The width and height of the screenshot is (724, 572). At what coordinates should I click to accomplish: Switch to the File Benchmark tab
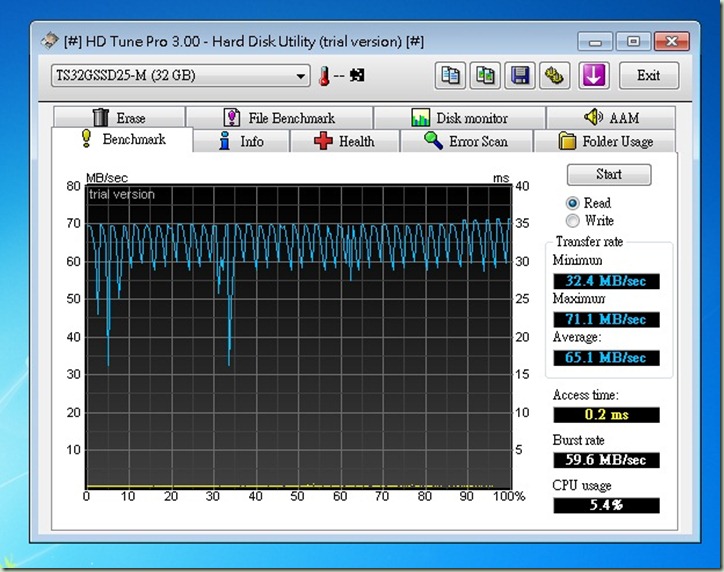click(279, 117)
